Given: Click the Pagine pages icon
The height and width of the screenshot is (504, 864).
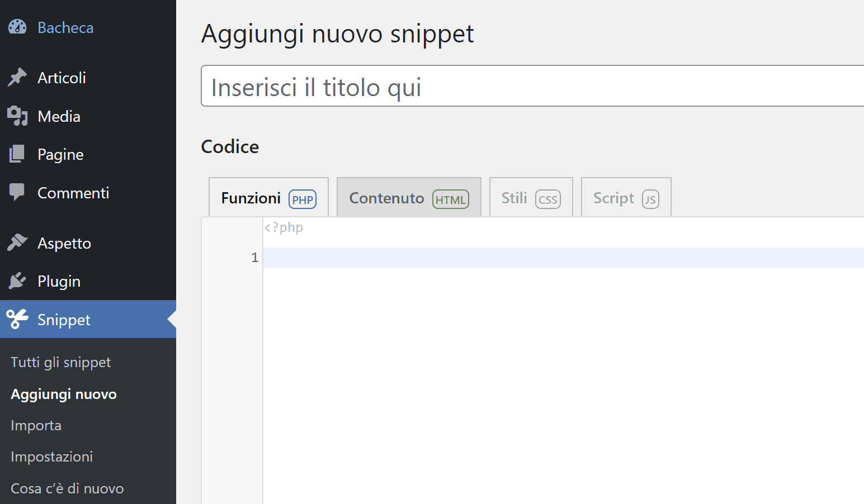Looking at the screenshot, I should 17,154.
